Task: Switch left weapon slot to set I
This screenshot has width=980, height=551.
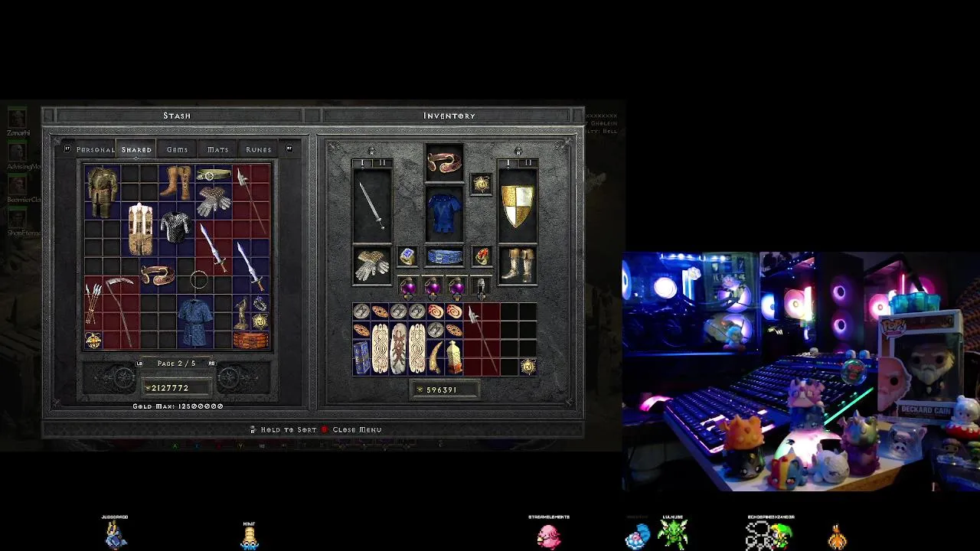Action: coord(362,163)
